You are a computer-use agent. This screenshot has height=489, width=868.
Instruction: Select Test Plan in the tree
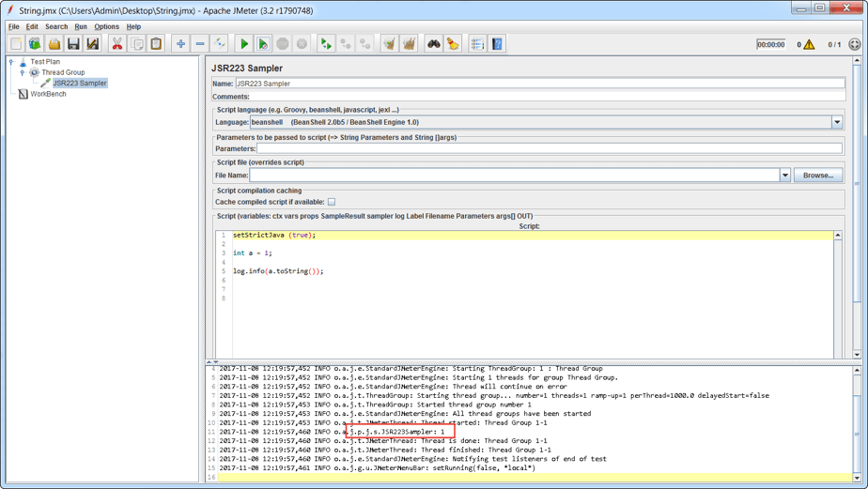point(45,62)
